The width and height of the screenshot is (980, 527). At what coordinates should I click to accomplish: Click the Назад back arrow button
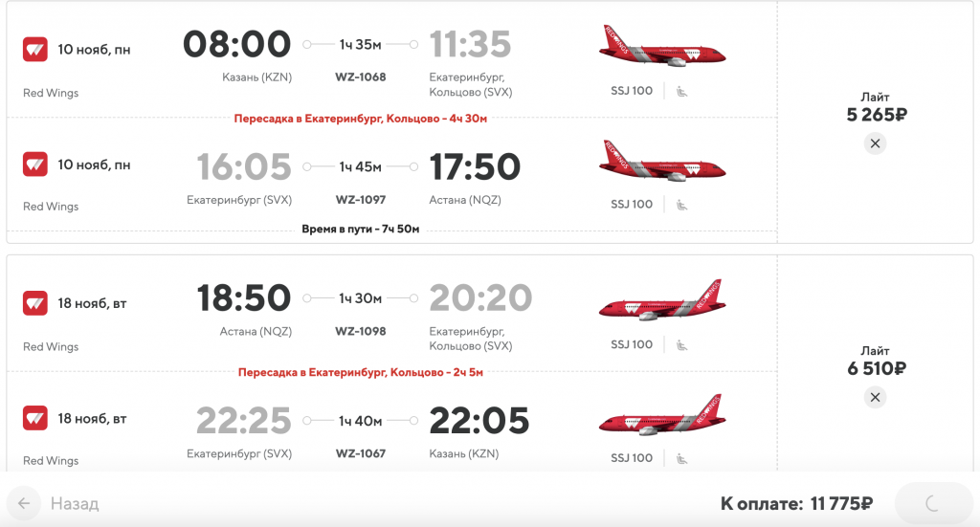pos(24,503)
